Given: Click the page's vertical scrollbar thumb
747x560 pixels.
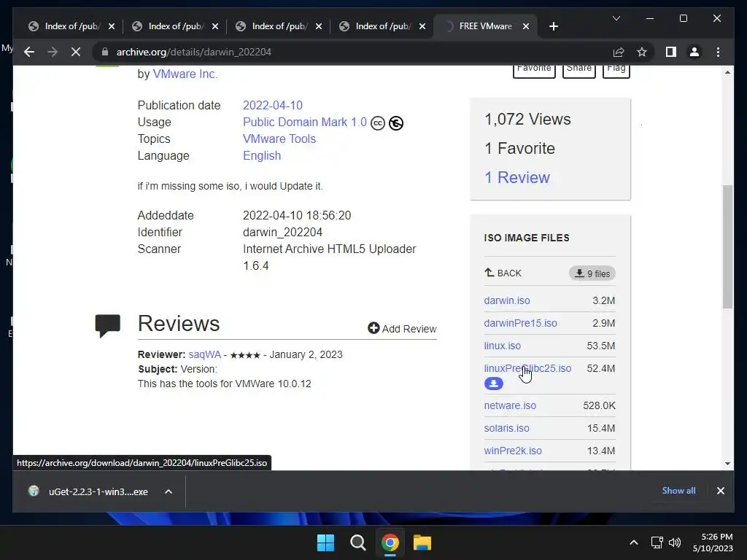Looking at the screenshot, I should point(727,246).
